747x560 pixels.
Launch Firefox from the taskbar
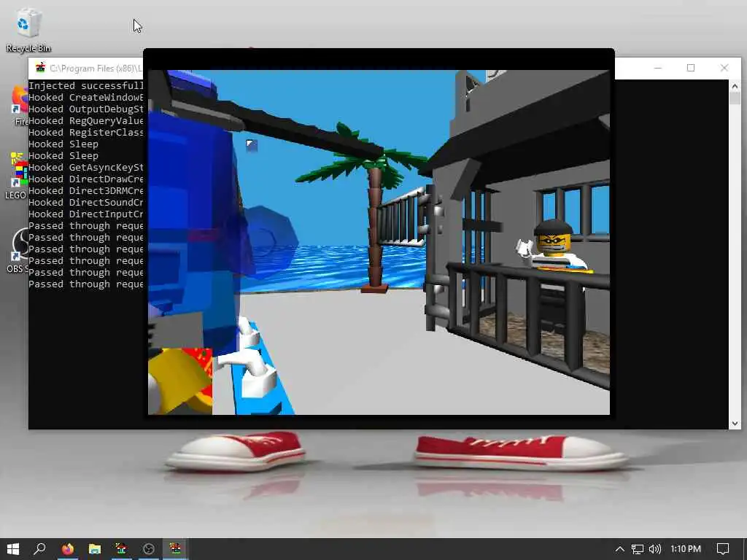(68, 549)
